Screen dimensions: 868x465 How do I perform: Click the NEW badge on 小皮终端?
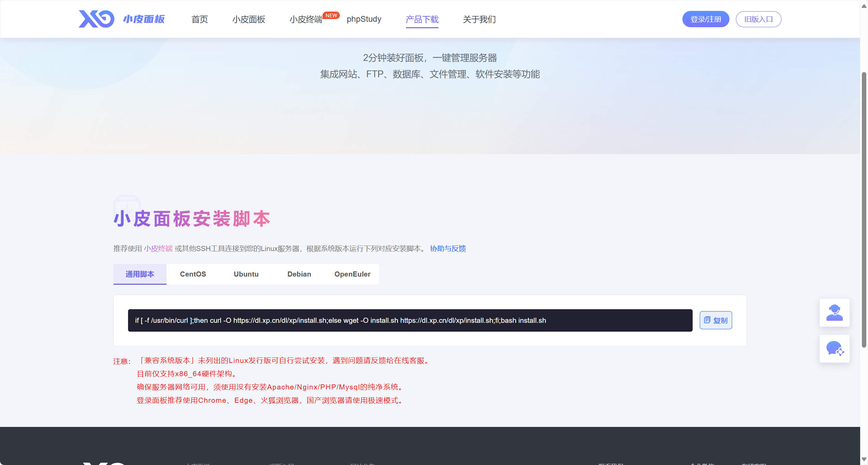click(331, 16)
